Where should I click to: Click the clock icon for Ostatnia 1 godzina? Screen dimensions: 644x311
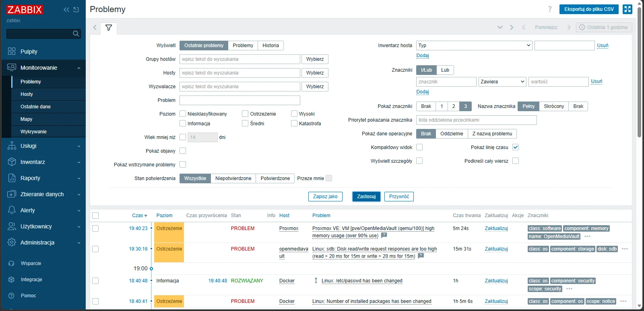582,27
